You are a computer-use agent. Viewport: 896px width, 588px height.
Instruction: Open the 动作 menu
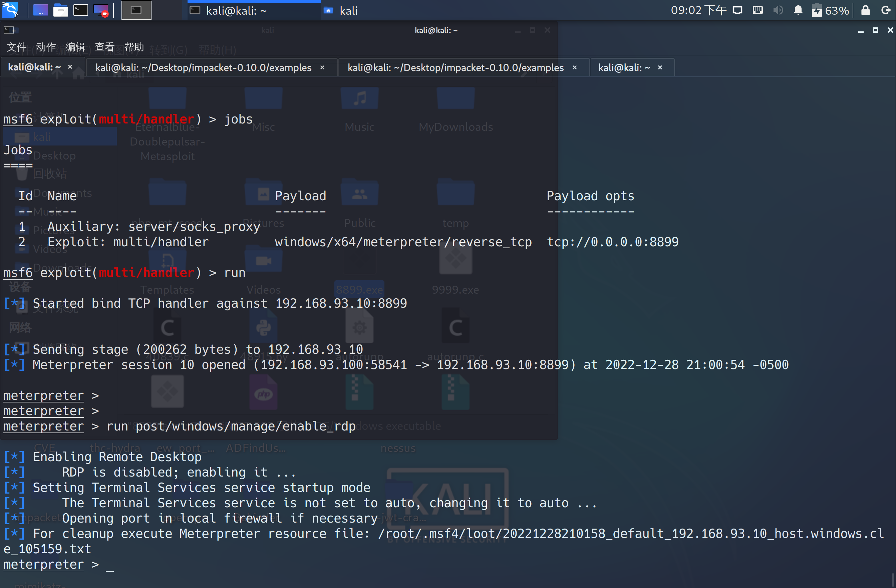point(46,47)
